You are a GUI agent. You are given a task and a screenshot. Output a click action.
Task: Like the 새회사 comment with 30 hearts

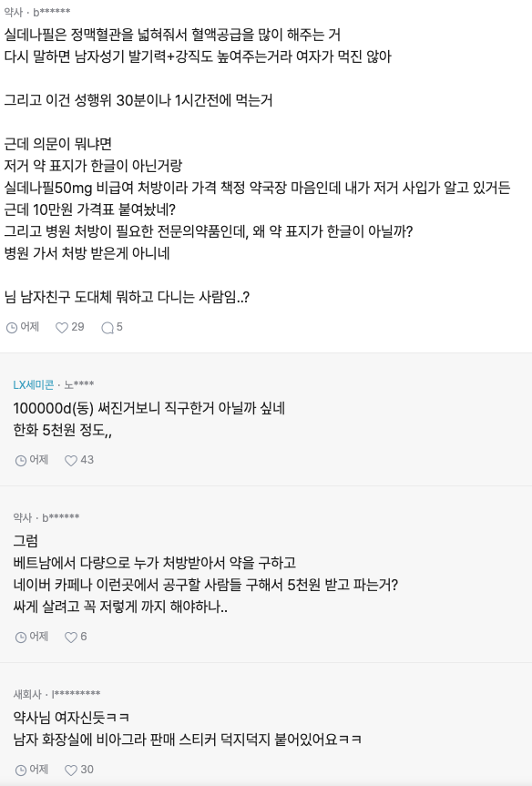tap(71, 770)
